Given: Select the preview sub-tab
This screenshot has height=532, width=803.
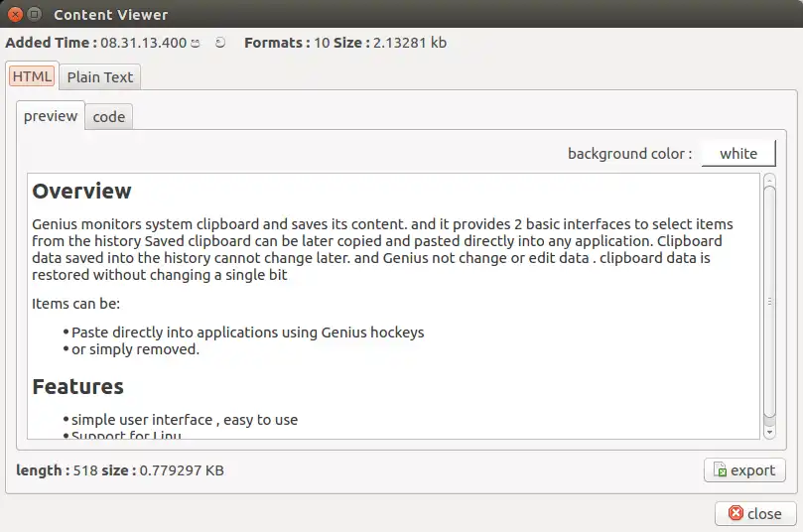Looking at the screenshot, I should pos(51,116).
